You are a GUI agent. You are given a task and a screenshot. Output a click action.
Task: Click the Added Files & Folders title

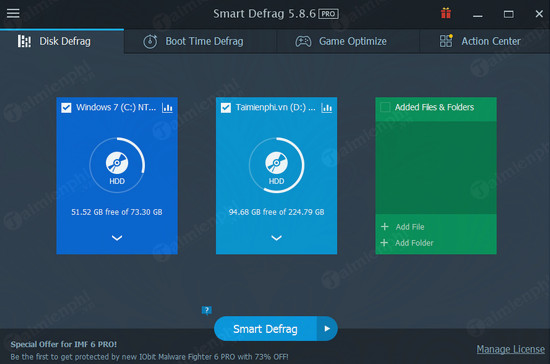(434, 107)
